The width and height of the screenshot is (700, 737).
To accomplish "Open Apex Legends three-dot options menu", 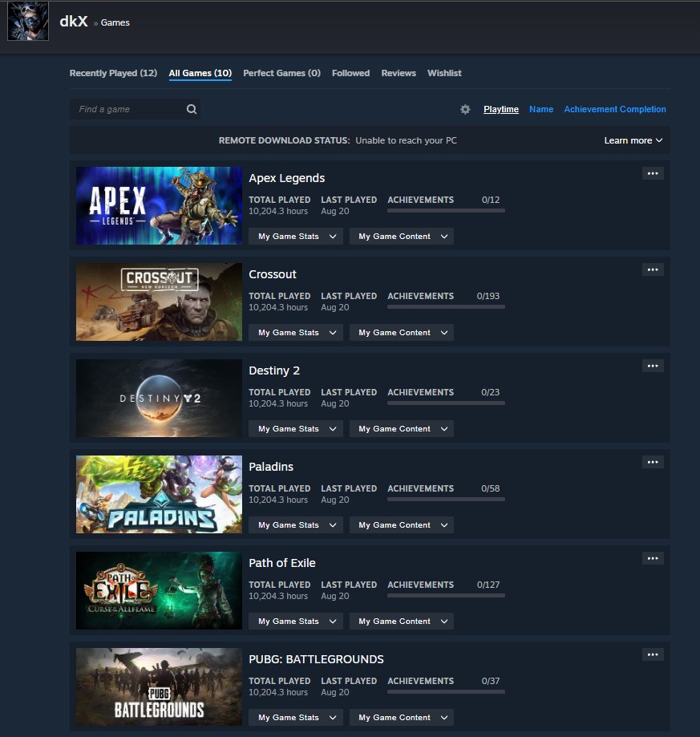I will (x=653, y=173).
